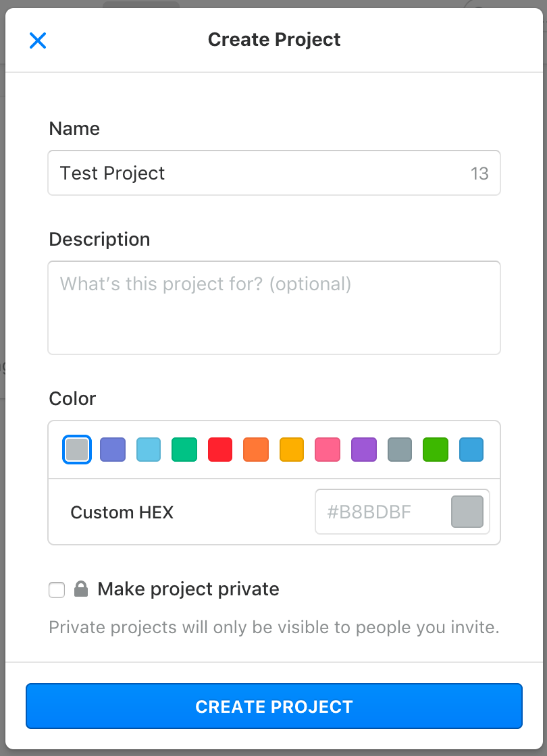Choose the red color swatch
This screenshot has width=547, height=756.
click(220, 450)
